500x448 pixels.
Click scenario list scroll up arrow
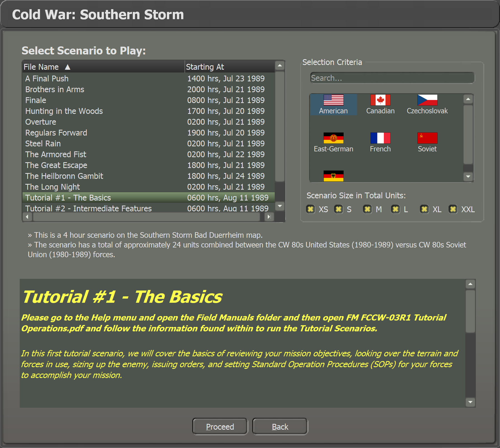click(280, 66)
